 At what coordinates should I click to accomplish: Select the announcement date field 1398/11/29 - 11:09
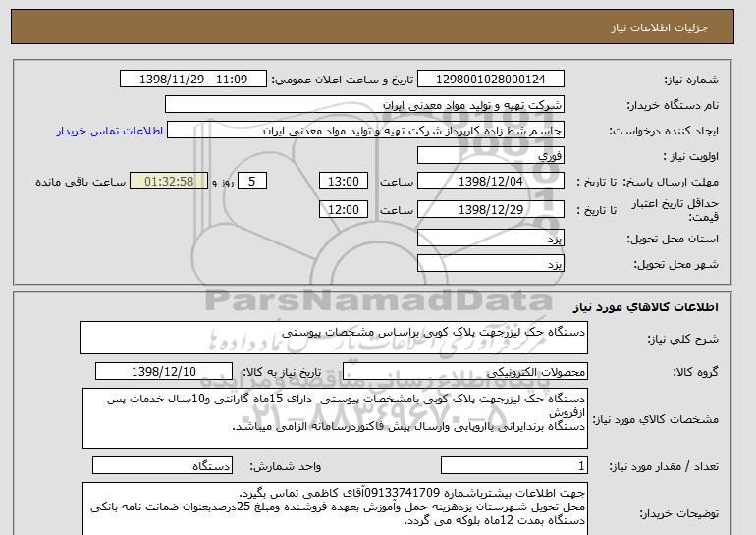(x=192, y=80)
